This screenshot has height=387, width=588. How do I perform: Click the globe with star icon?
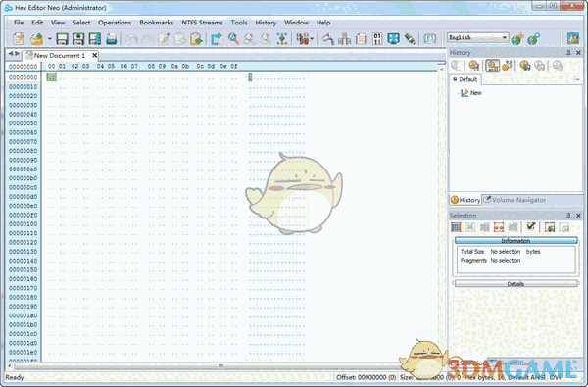(x=517, y=38)
